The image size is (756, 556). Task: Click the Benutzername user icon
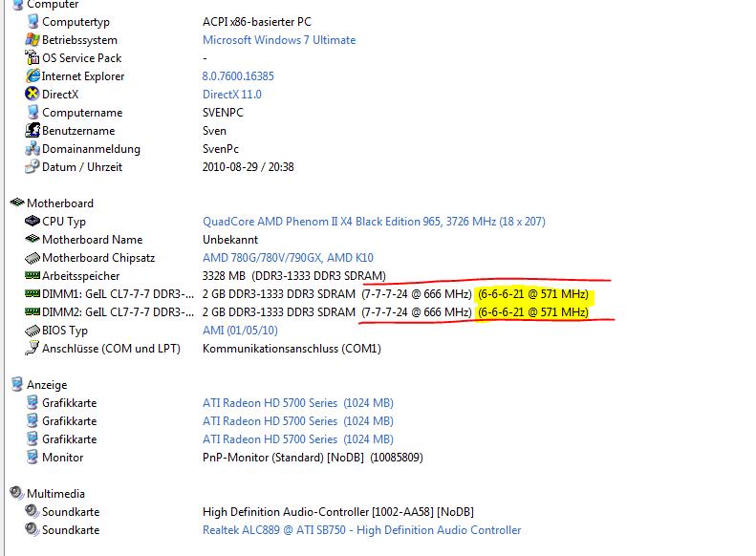point(32,130)
